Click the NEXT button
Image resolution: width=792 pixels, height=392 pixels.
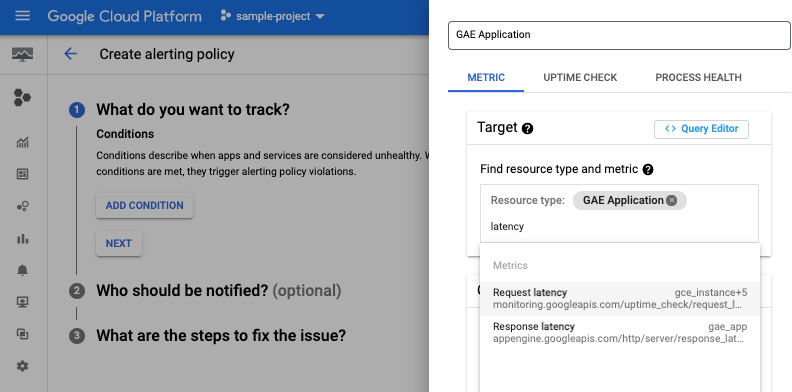[x=119, y=243]
